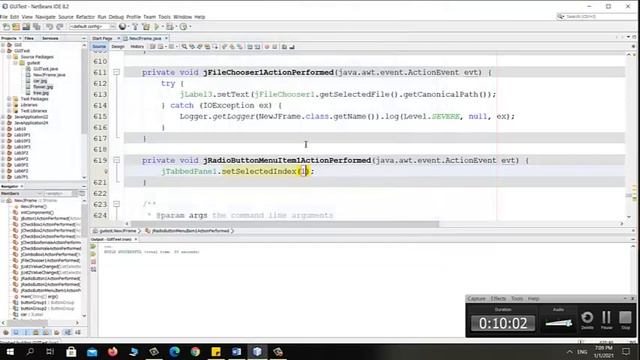The image size is (640, 360).
Task: Collapse the comment fold at line 623
Action: click(x=116, y=204)
